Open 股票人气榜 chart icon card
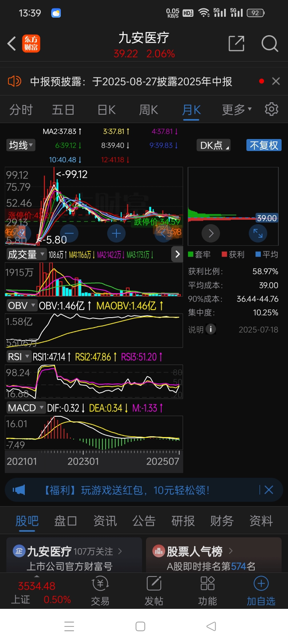Screen dimensions: 288x644 pos(159,551)
